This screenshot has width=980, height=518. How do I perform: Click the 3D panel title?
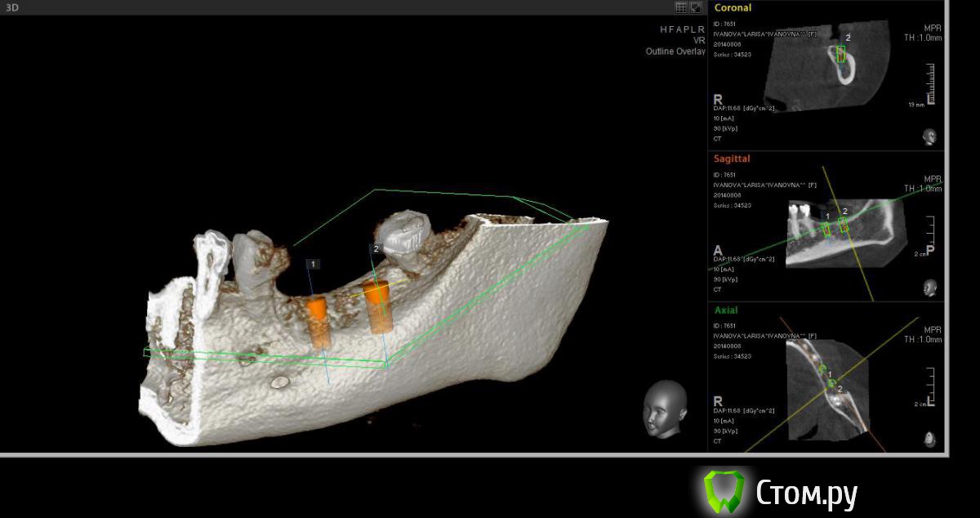pos(11,7)
